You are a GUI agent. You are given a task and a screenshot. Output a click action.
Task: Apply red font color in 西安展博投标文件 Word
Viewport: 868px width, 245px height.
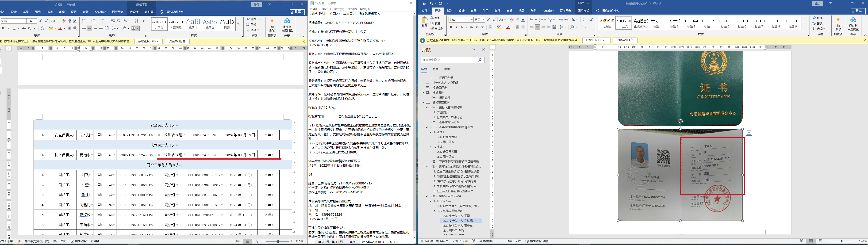click(x=508, y=27)
